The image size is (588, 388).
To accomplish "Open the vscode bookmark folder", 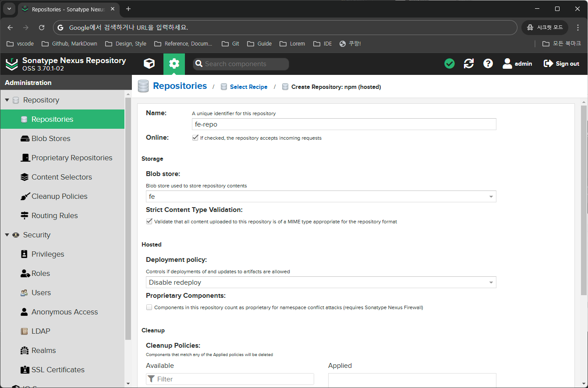I will 20,43.
